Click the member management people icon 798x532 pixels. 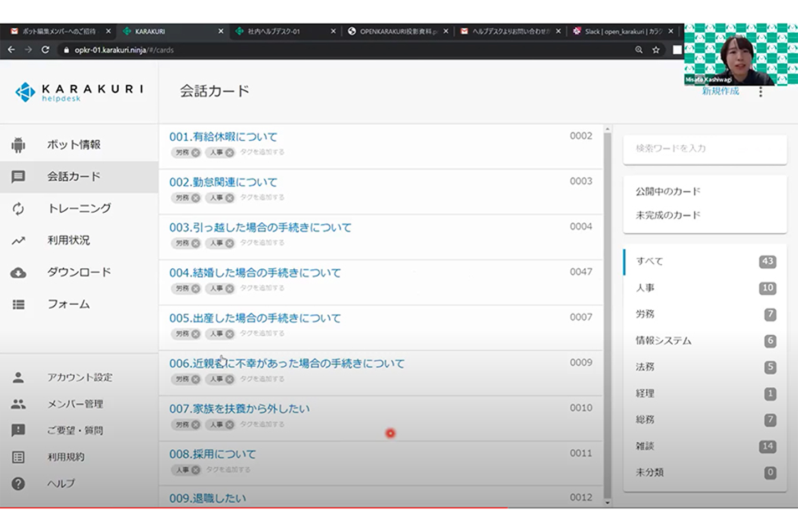18,404
